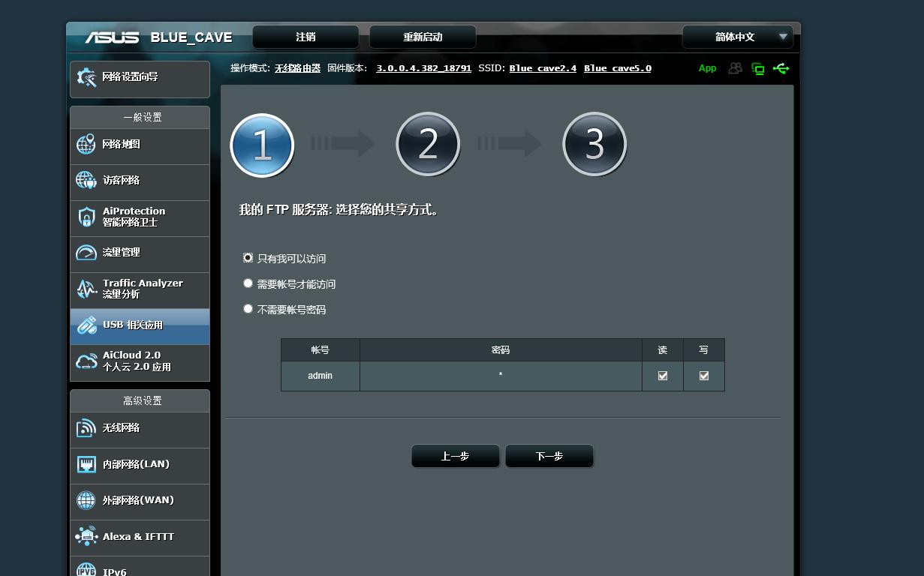Click the 内部网络(LAN) ethernet icon

pos(86,464)
